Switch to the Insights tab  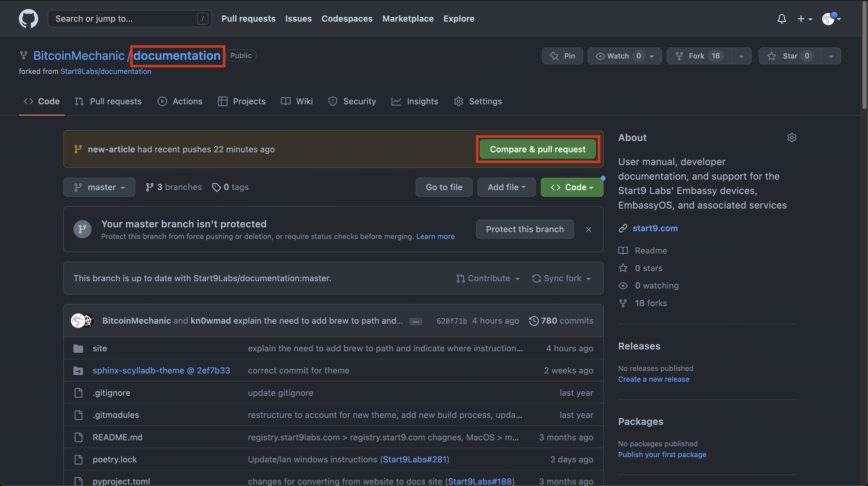tap(415, 101)
